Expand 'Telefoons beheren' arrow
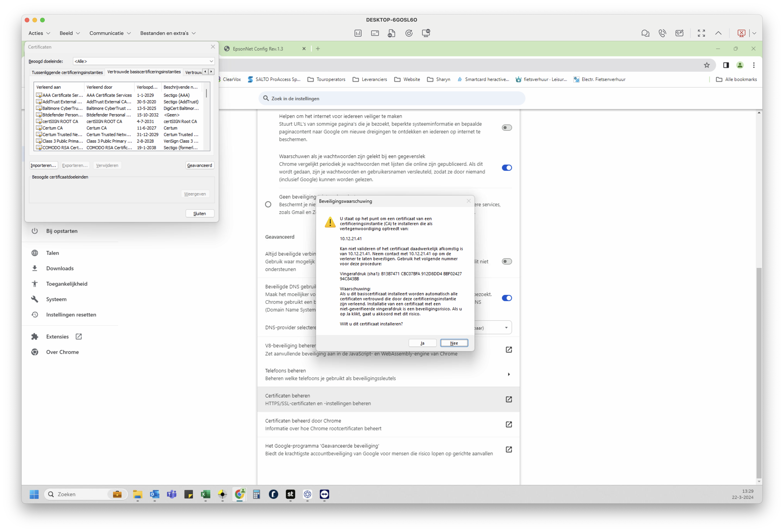This screenshot has width=784, height=532. 509,374
